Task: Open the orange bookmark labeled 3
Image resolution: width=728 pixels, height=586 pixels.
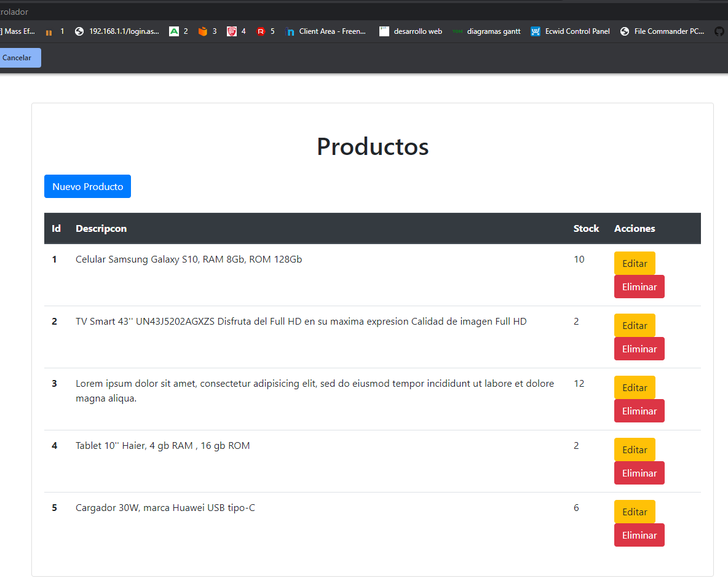Action: 207,31
